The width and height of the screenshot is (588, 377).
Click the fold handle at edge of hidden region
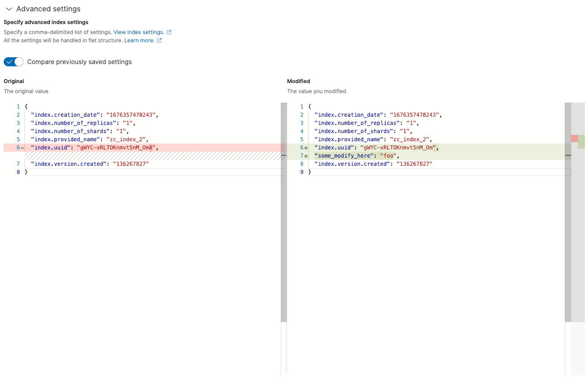(284, 156)
